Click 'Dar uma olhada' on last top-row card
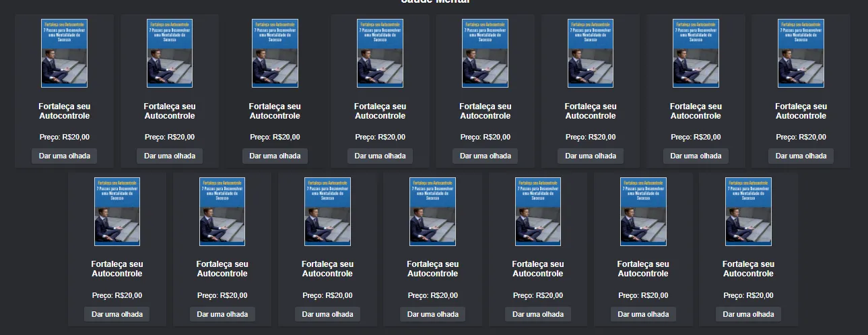This screenshot has width=868, height=335. point(801,156)
